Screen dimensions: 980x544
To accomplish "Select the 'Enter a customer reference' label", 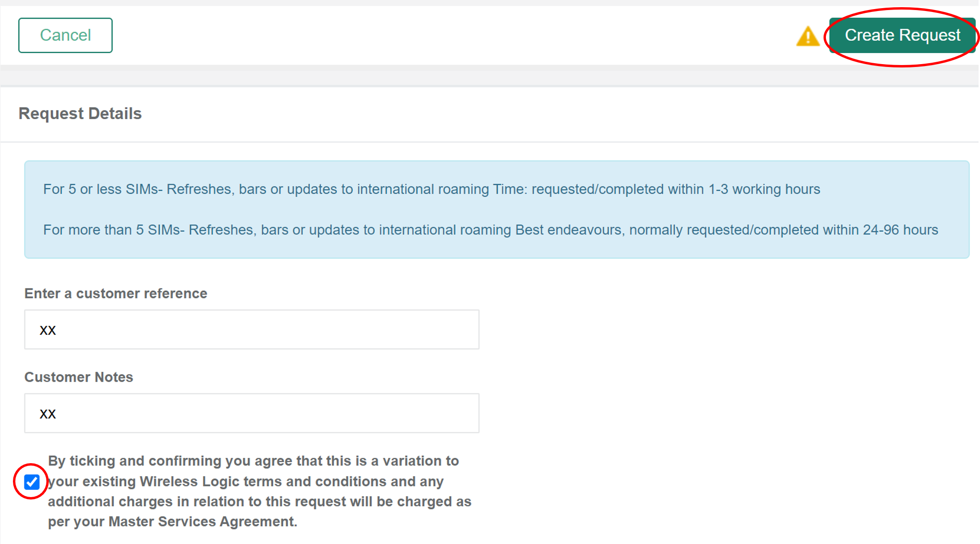I will point(116,293).
